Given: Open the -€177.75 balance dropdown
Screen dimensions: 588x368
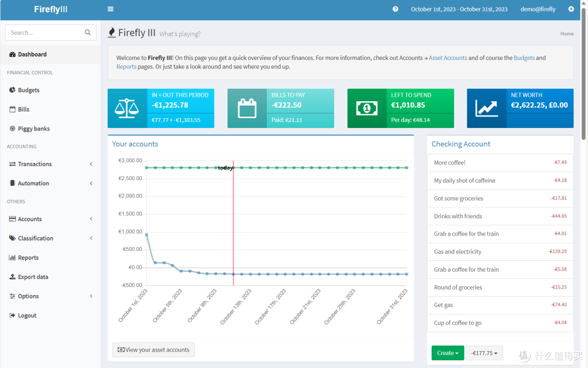Looking at the screenshot, I should click(483, 353).
